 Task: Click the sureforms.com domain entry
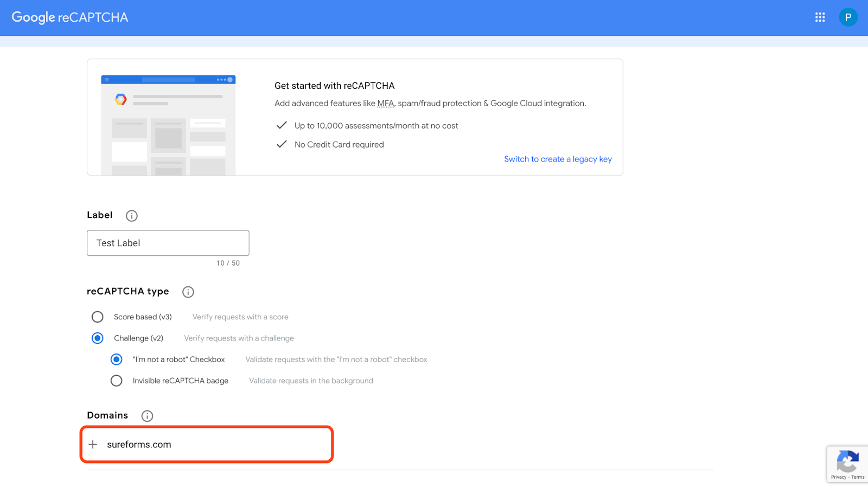139,444
